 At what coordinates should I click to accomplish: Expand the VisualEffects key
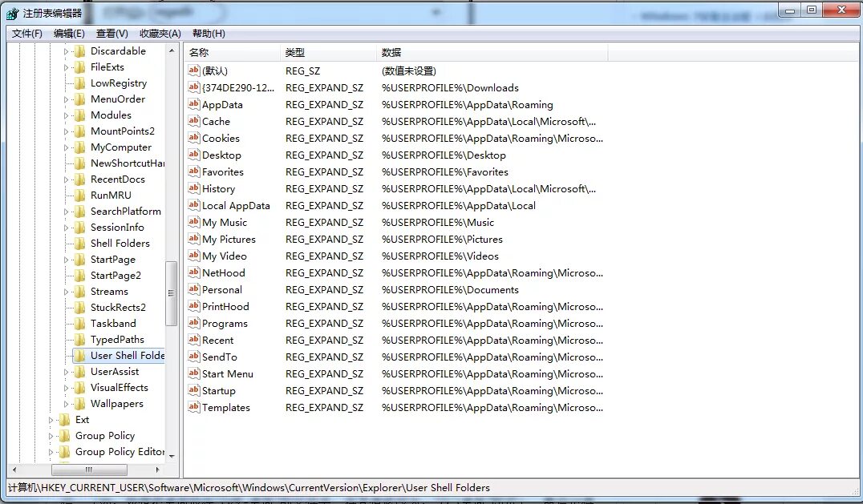pyautogui.click(x=66, y=388)
